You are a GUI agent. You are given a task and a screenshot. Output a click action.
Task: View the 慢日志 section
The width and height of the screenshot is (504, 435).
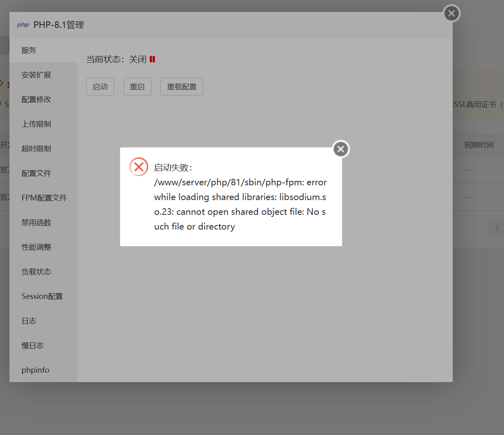[43, 346]
